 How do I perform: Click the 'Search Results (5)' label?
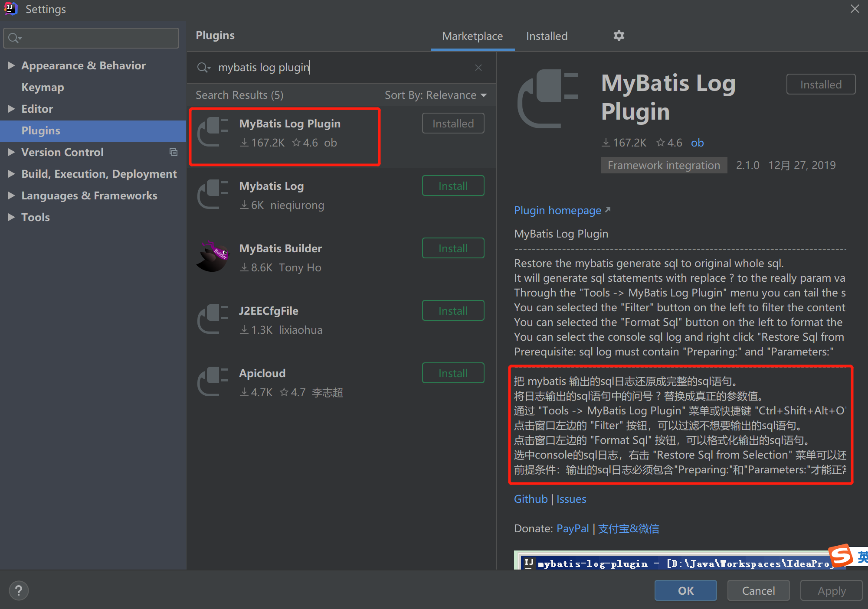click(239, 95)
